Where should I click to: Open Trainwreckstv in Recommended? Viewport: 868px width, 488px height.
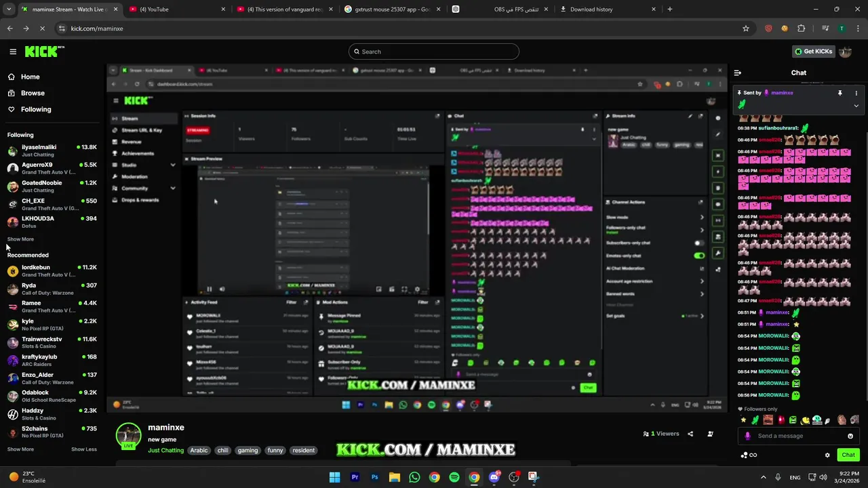tap(52, 342)
